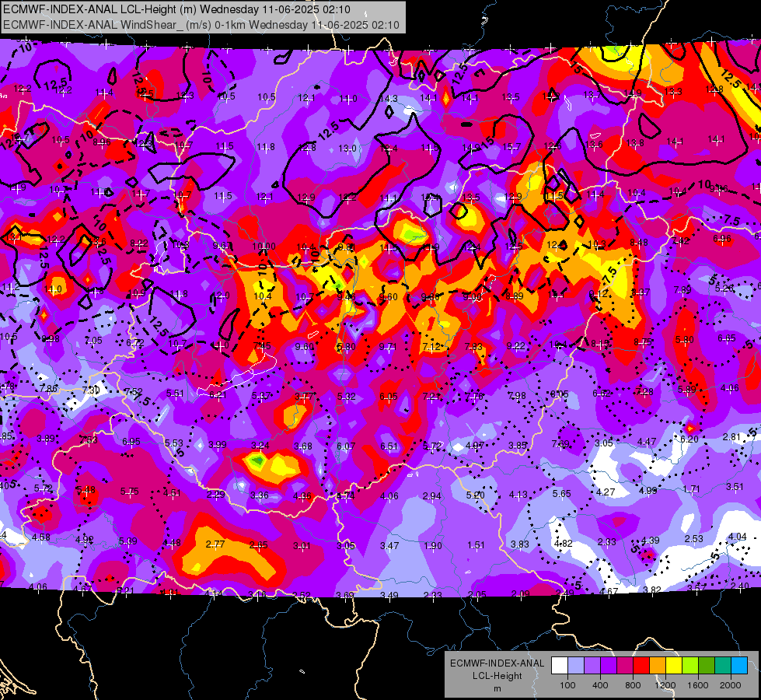Click the legend tick label 100
This screenshot has width=761, height=700.
click(x=567, y=685)
